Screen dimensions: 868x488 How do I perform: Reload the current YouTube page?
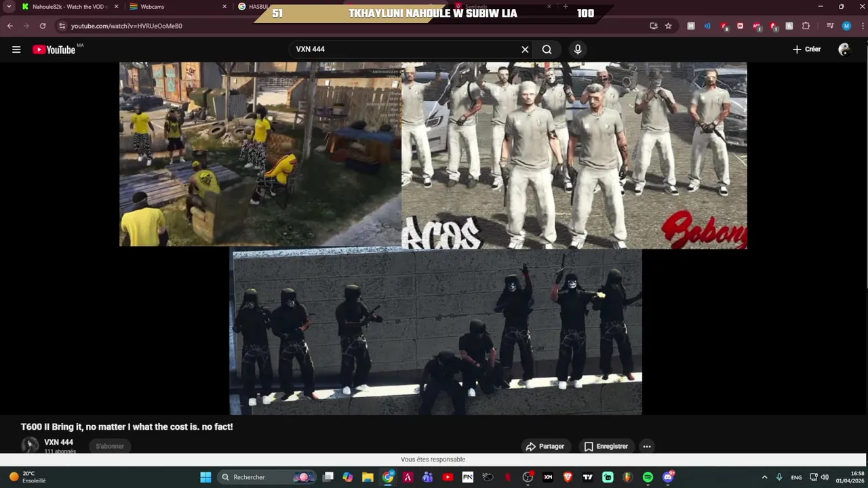(x=43, y=26)
